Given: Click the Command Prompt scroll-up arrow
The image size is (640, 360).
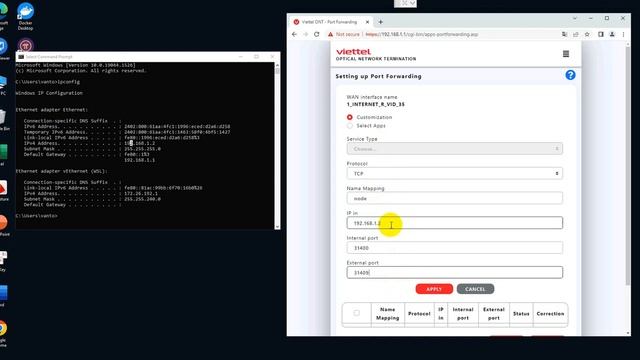Looking at the screenshot, I should pos(277,65).
